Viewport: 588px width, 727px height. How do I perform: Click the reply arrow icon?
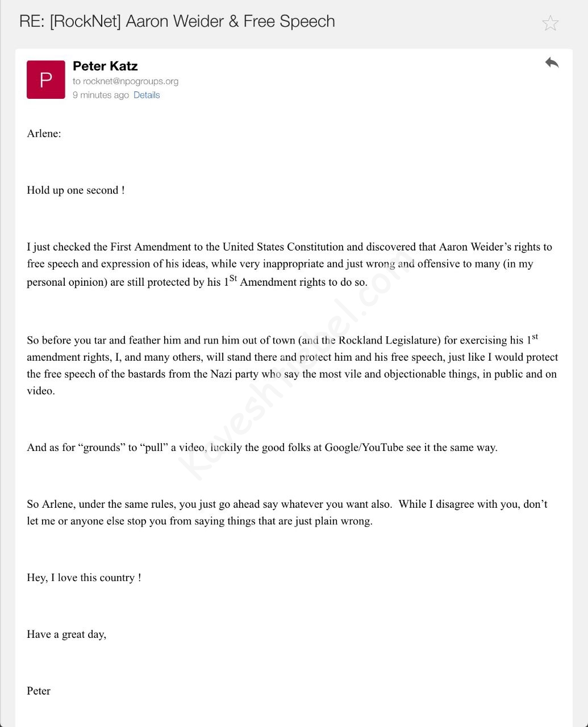point(552,62)
